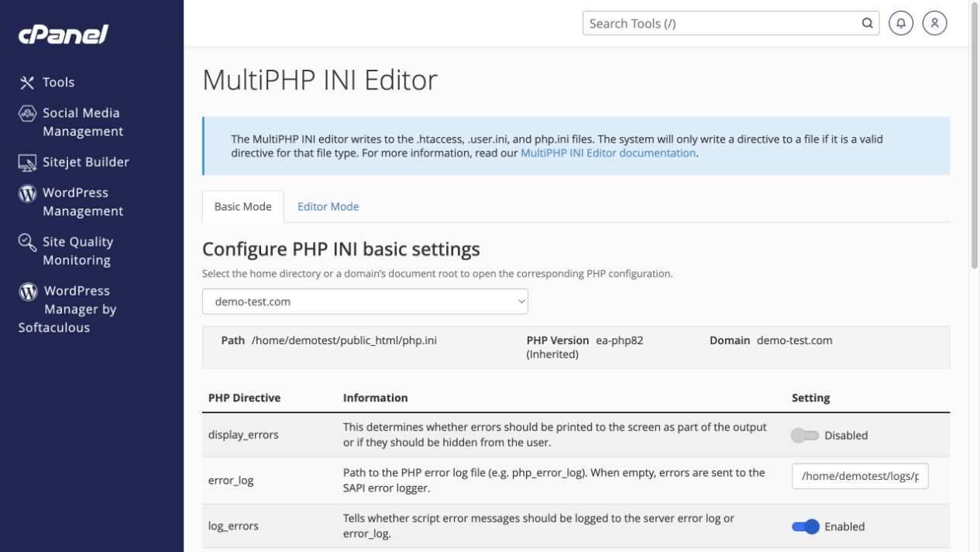Image resolution: width=980 pixels, height=552 pixels.
Task: Click the display_errors directive name
Action: pyautogui.click(x=243, y=435)
